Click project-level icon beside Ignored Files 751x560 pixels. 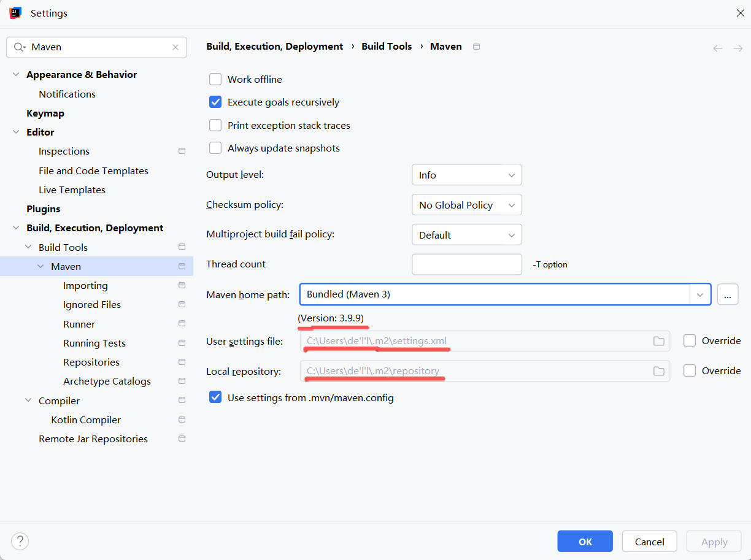[x=182, y=304]
